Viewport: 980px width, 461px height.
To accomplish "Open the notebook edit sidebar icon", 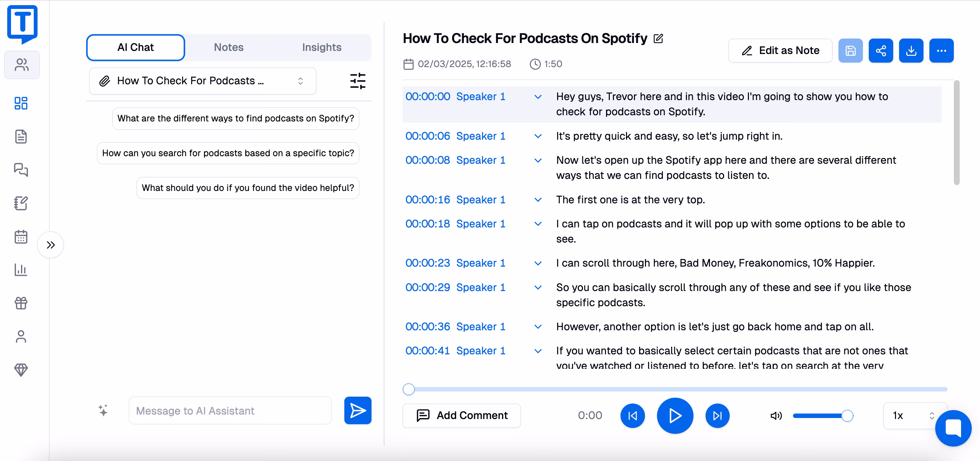I will click(x=21, y=203).
